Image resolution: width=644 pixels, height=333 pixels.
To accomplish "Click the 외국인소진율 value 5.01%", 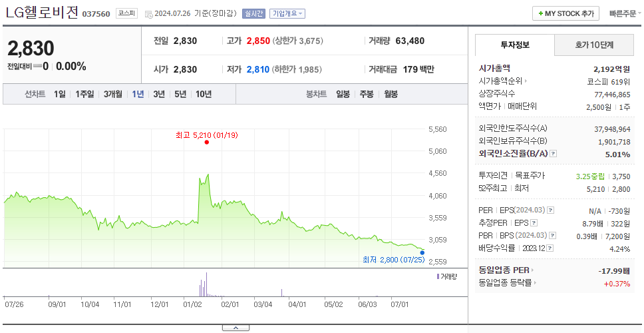I will [619, 155].
